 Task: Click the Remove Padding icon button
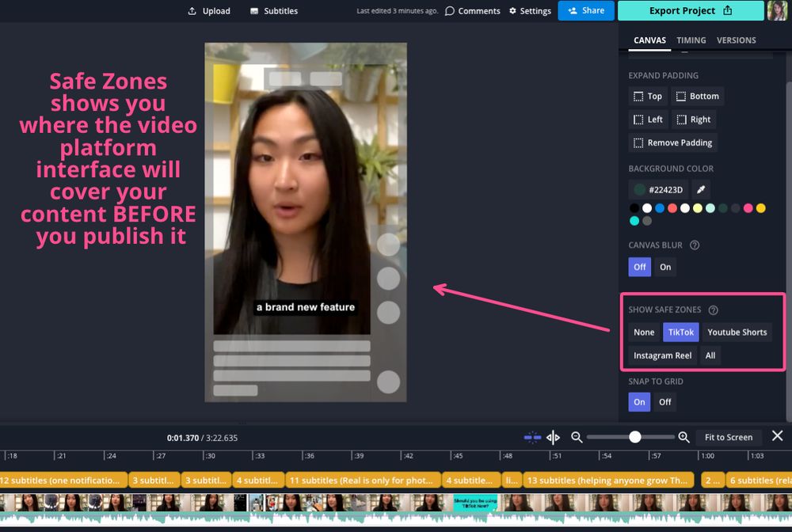click(x=639, y=142)
